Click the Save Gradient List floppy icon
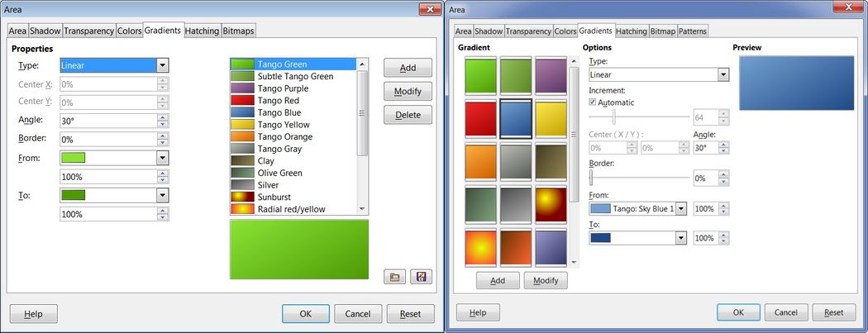 coord(421,277)
